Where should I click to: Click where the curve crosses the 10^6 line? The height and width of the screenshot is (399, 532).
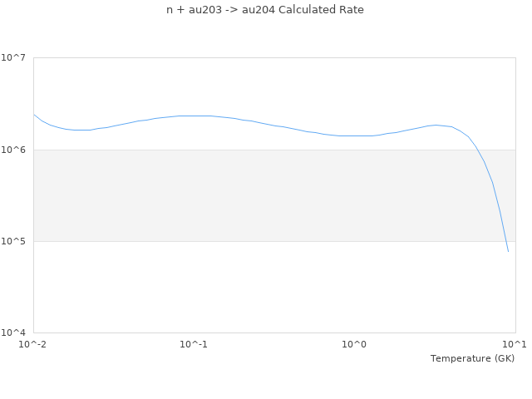pyautogui.click(x=476, y=150)
